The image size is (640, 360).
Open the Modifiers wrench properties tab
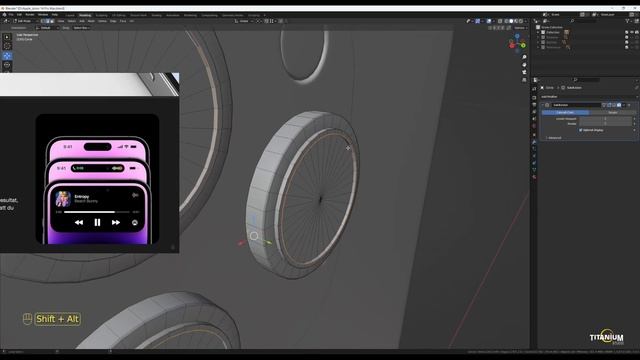(x=534, y=142)
